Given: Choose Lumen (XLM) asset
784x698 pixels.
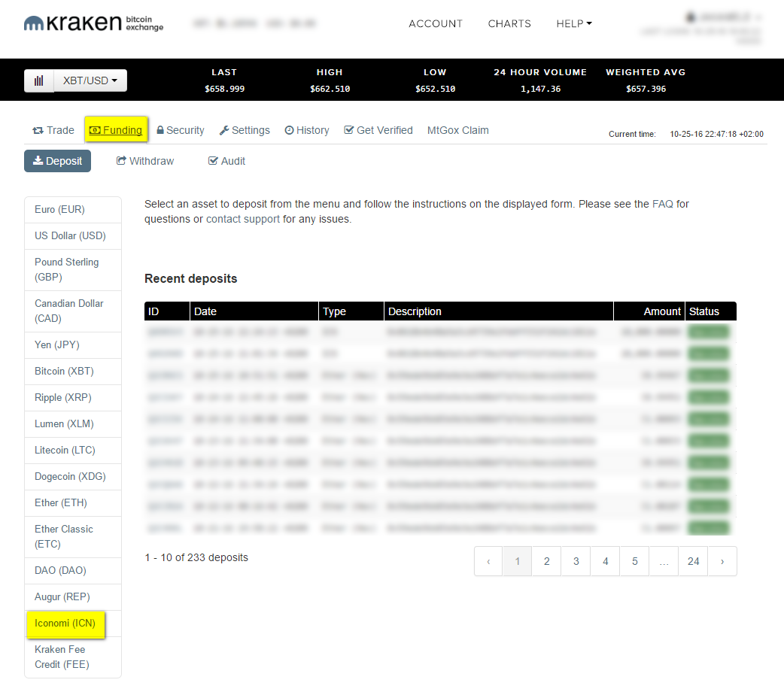Looking at the screenshot, I should point(73,424).
